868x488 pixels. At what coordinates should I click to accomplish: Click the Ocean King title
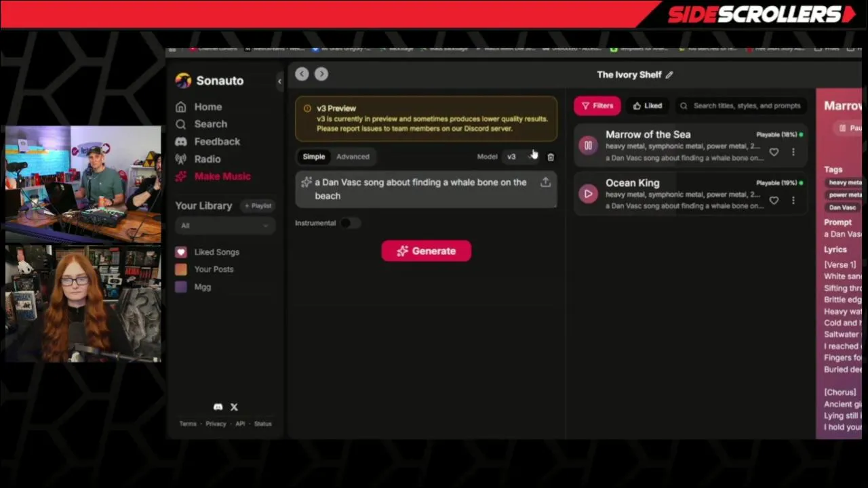point(632,183)
